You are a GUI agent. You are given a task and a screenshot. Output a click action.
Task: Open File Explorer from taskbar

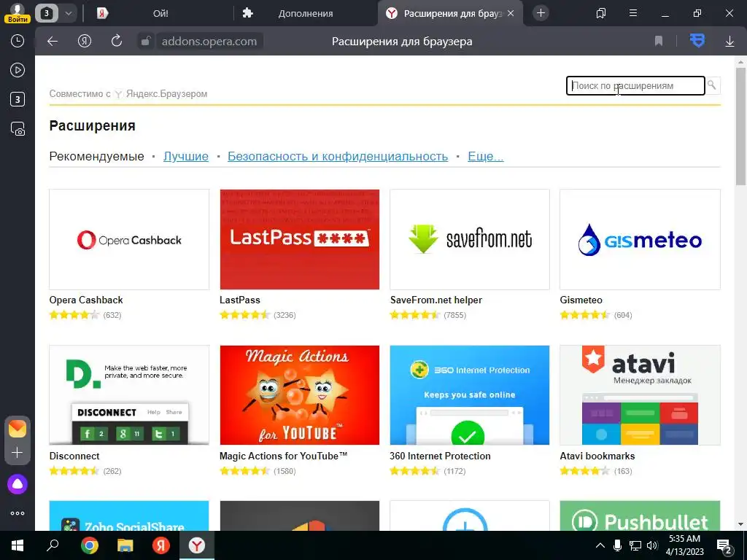[x=125, y=545]
